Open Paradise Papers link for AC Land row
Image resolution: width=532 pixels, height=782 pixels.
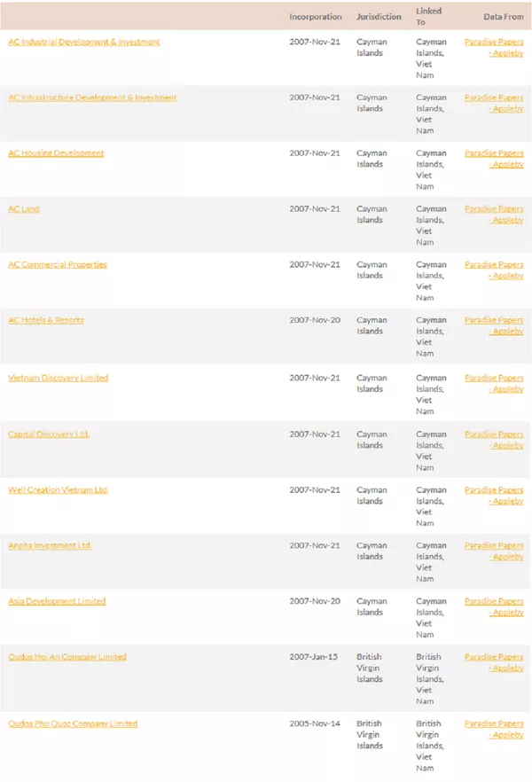tap(494, 215)
